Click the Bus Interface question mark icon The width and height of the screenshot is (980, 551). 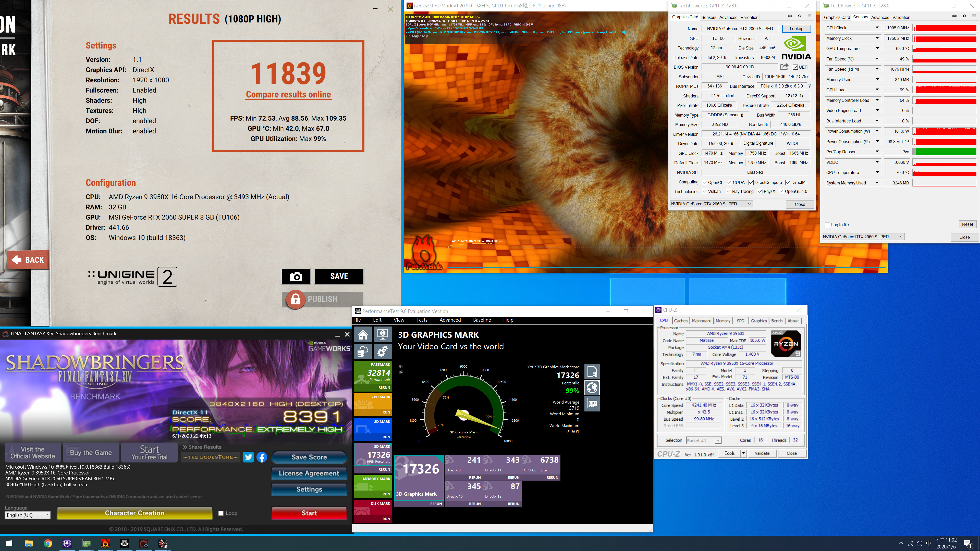[x=809, y=86]
